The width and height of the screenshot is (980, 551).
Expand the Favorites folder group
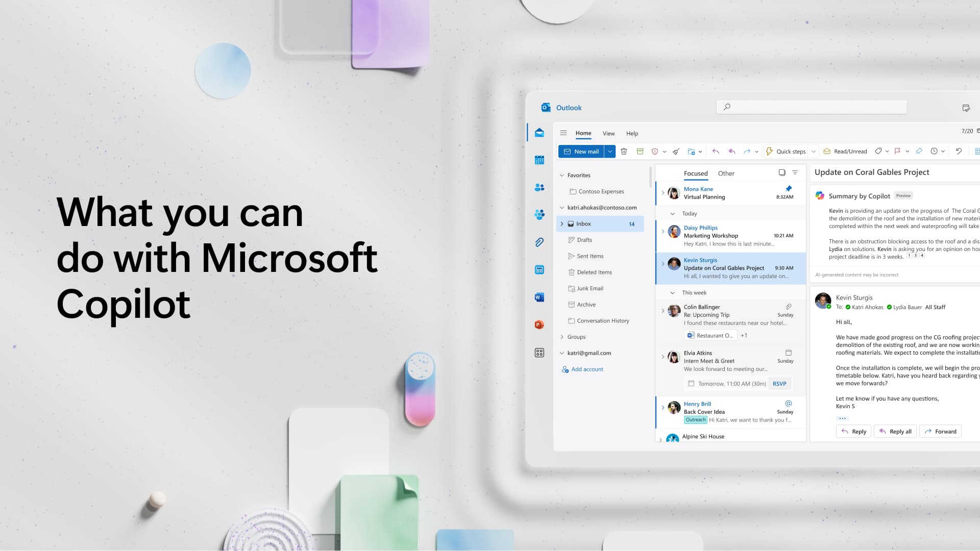(x=561, y=175)
